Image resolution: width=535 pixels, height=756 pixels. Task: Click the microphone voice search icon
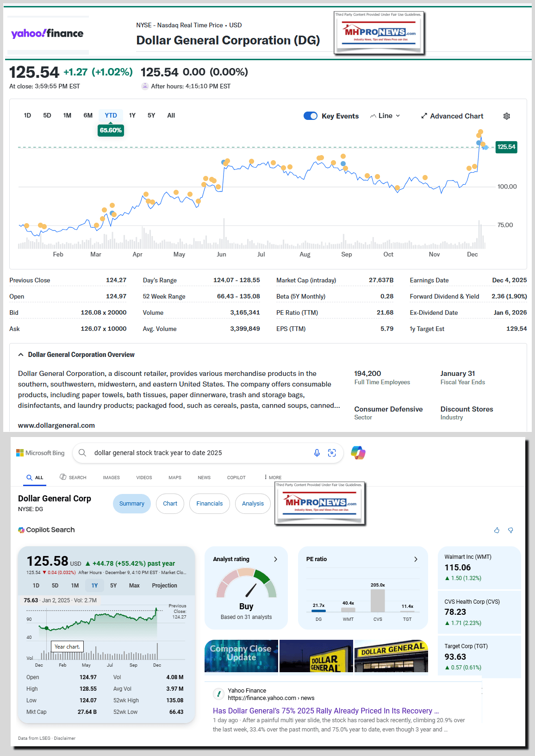[x=317, y=453]
